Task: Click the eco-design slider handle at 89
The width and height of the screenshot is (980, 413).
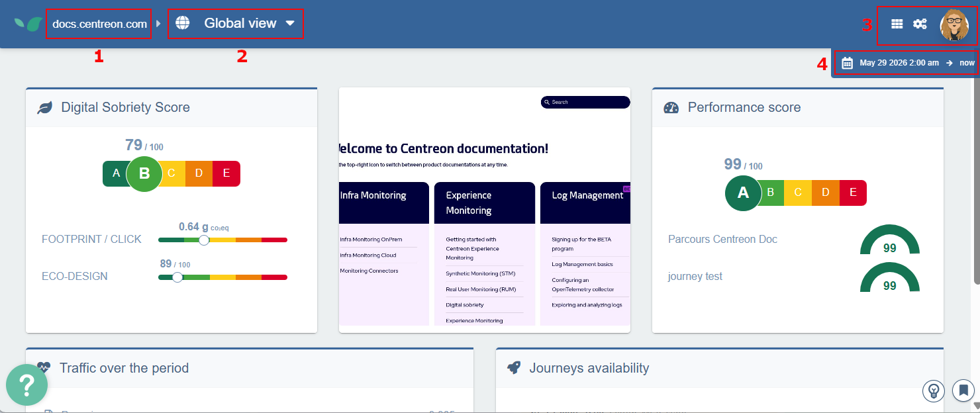Action: [x=177, y=277]
